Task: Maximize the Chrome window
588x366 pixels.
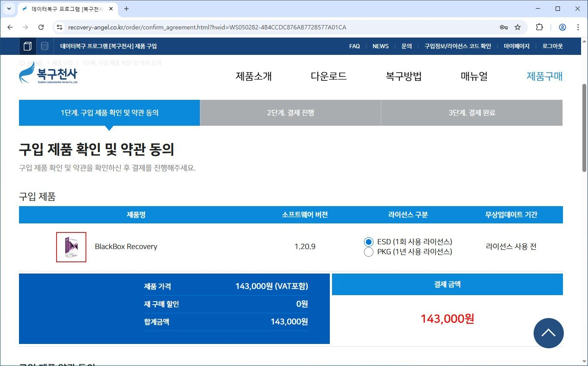Action: pos(558,9)
